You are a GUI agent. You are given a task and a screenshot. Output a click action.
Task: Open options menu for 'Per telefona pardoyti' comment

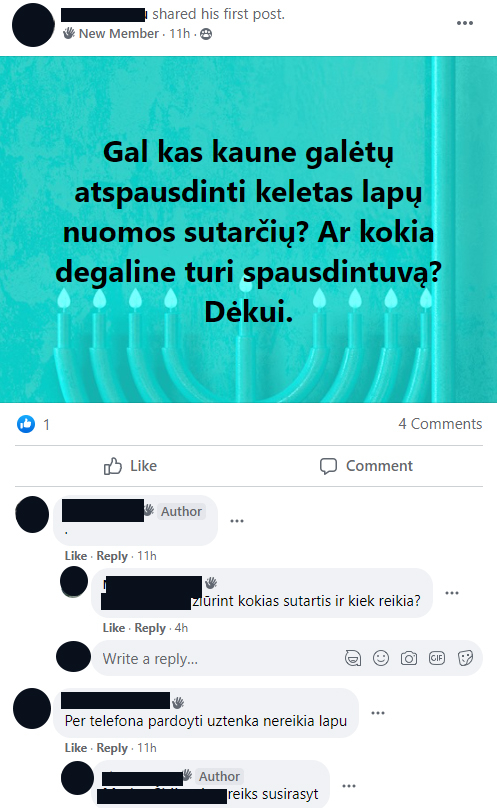(x=378, y=713)
